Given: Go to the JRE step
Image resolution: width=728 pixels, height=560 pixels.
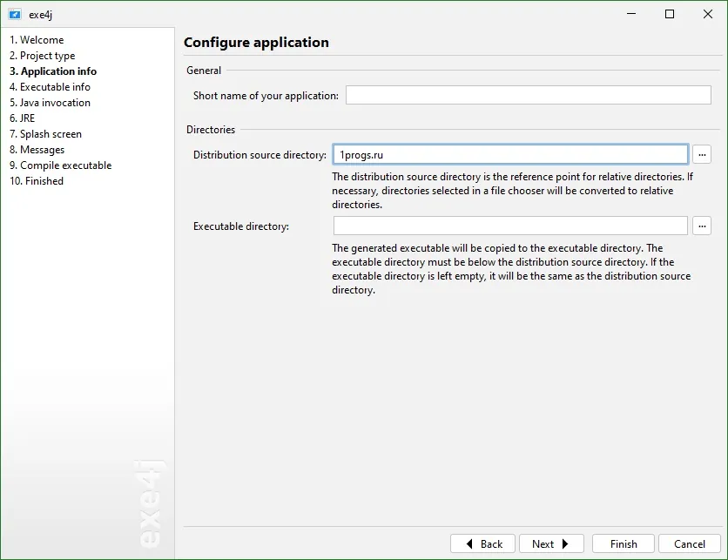Looking at the screenshot, I should click(23, 118).
